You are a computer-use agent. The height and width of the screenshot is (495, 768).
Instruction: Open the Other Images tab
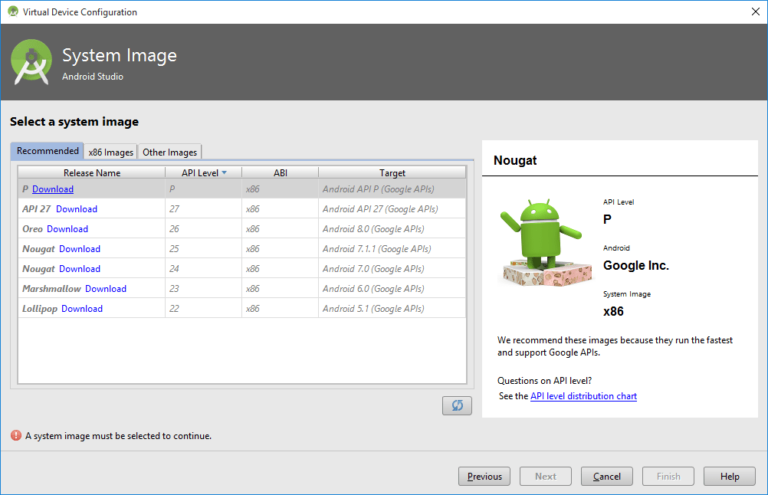(169, 152)
